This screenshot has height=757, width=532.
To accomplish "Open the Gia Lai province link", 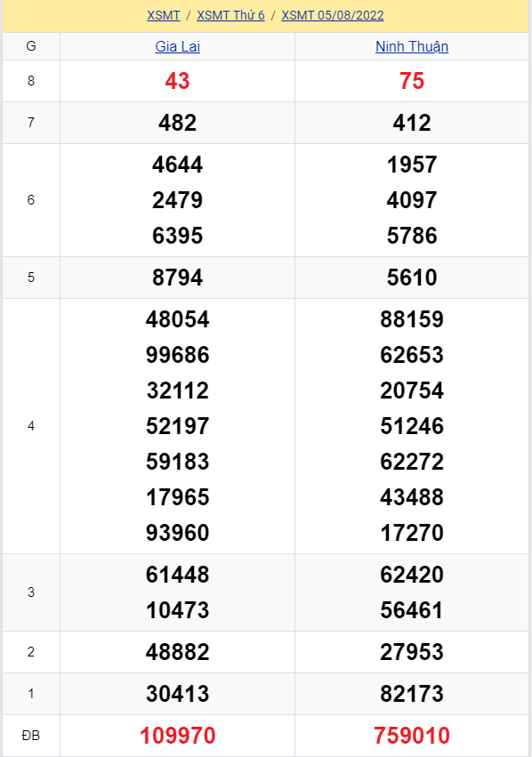I will click(178, 47).
